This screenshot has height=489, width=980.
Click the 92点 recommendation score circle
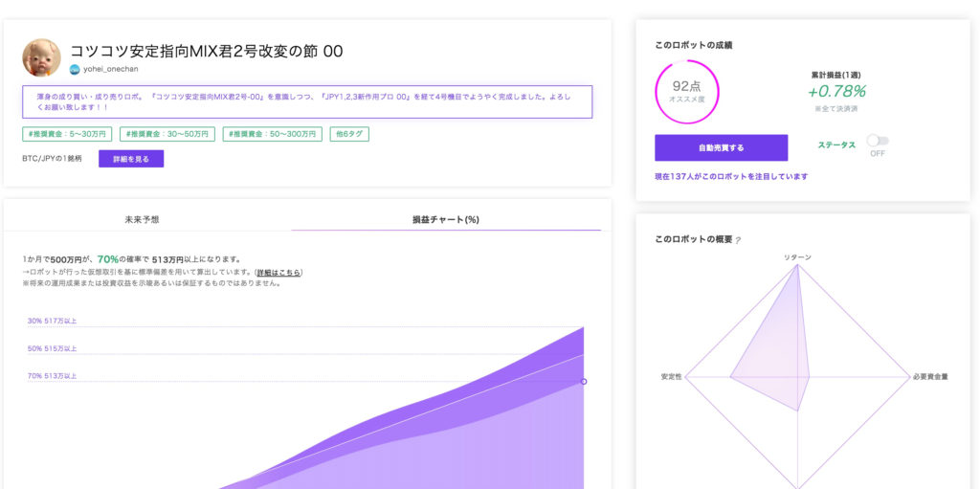tap(687, 92)
